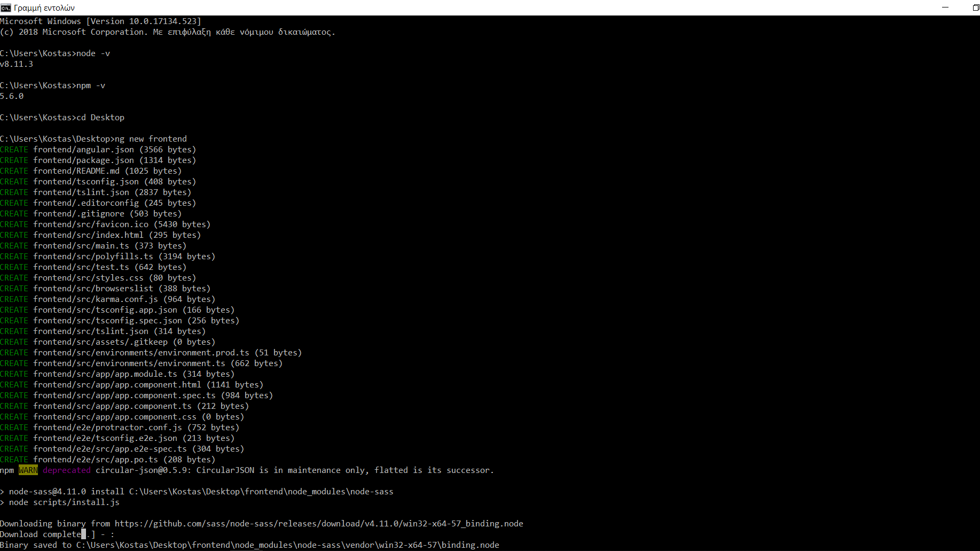Click the 'app.component.ts (212 bytes)' line
This screenshot has width=980, height=551.
[124, 406]
